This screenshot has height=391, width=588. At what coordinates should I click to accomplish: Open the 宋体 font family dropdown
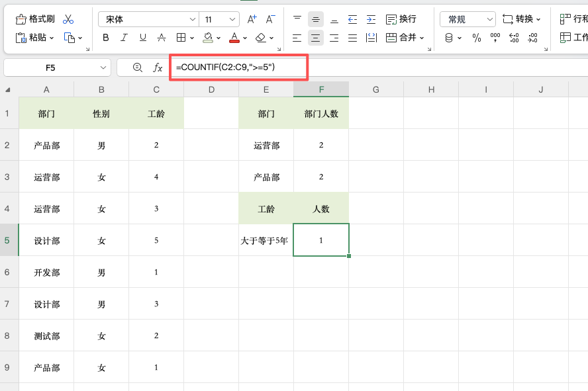pos(147,19)
